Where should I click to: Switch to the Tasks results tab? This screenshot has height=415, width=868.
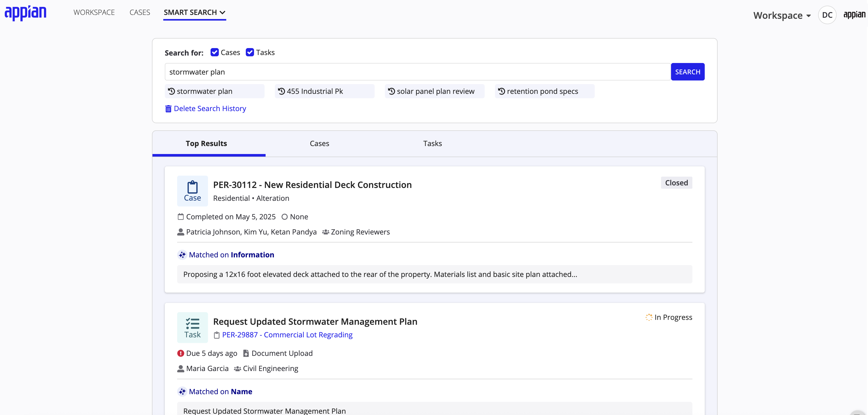(x=432, y=144)
